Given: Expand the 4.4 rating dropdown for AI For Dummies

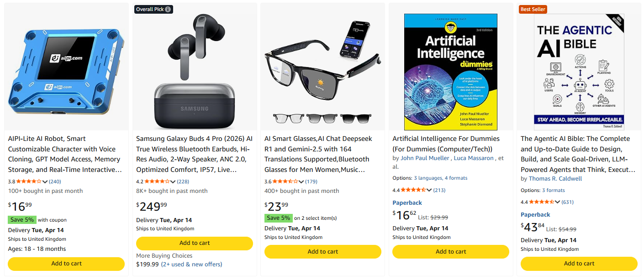Looking at the screenshot, I should [429, 190].
